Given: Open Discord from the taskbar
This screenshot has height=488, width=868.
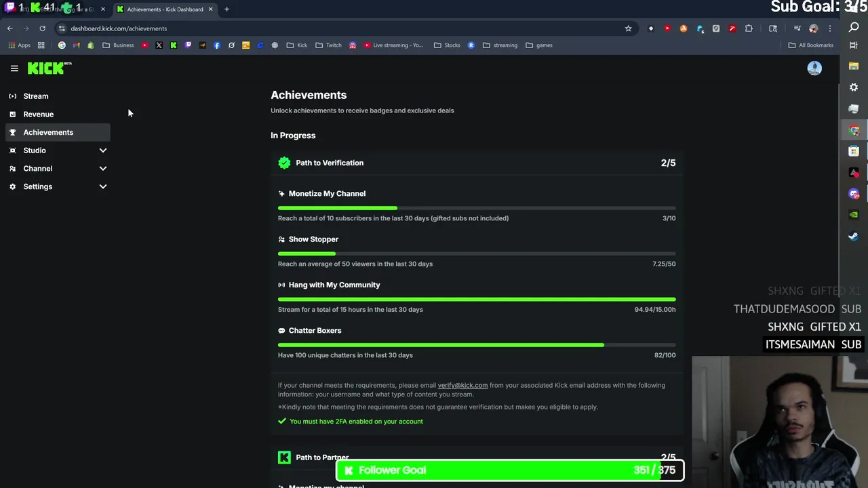Looking at the screenshot, I should click(x=854, y=194).
